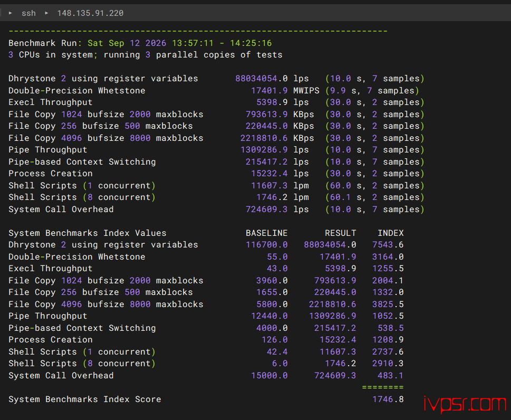Screen dimensions: 511x420
Task: Click the baseline value '5800.0'
Action: (272, 304)
